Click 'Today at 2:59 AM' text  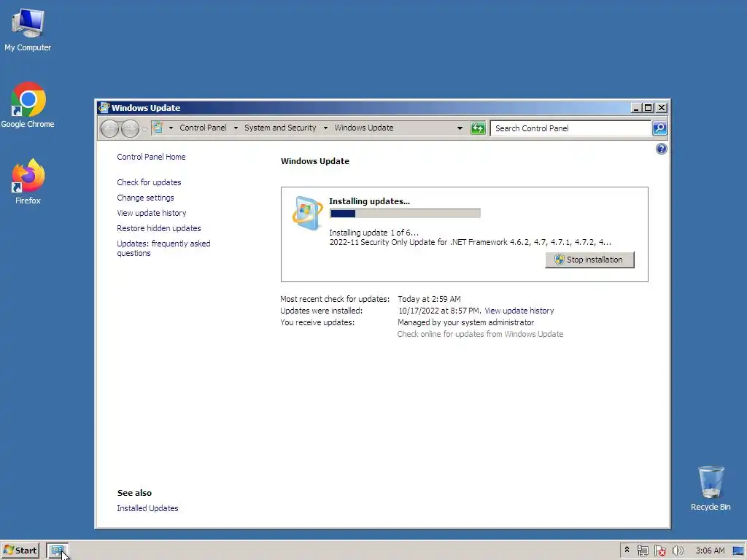(x=429, y=299)
